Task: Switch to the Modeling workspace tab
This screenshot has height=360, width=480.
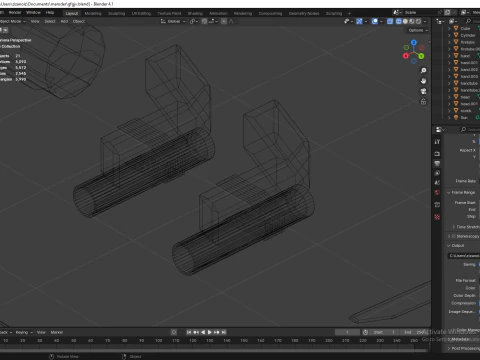Action: (93, 13)
